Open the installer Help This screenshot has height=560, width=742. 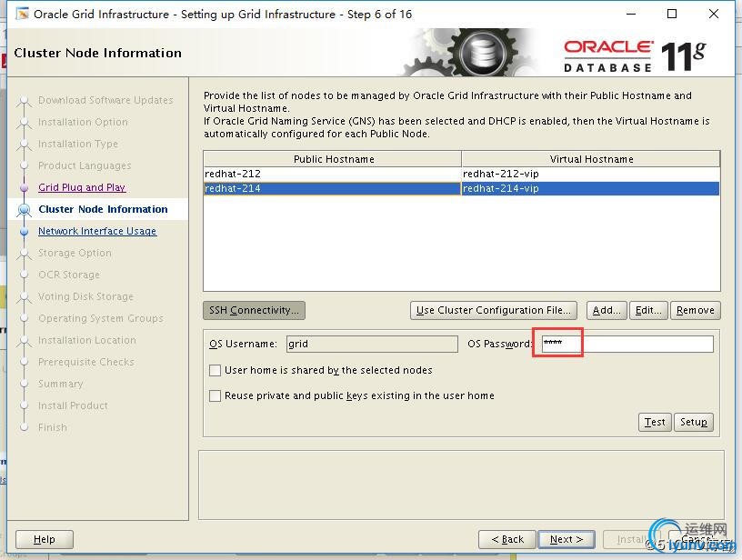[45, 539]
